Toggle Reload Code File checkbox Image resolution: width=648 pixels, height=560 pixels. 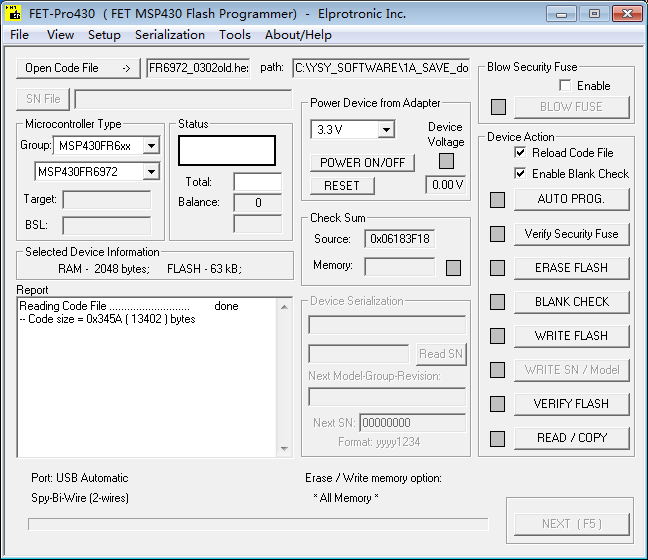520,153
